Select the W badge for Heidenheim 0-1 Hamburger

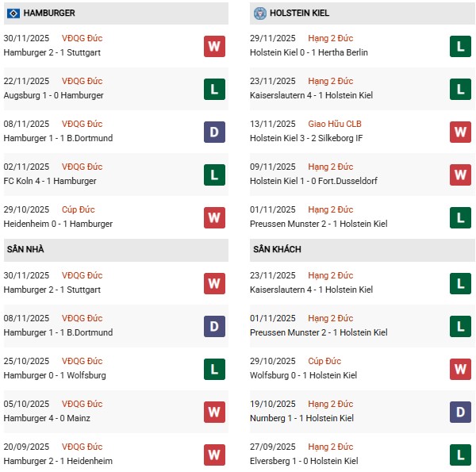click(214, 217)
